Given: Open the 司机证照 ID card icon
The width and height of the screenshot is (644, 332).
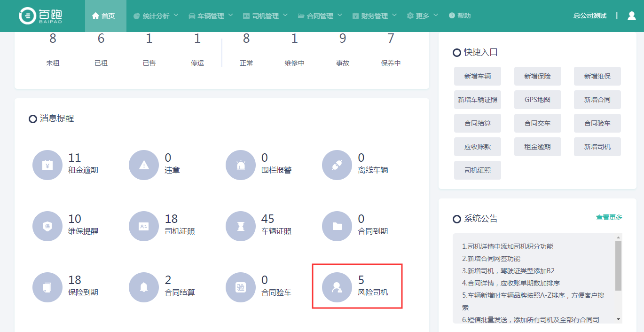Looking at the screenshot, I should coord(144,226).
